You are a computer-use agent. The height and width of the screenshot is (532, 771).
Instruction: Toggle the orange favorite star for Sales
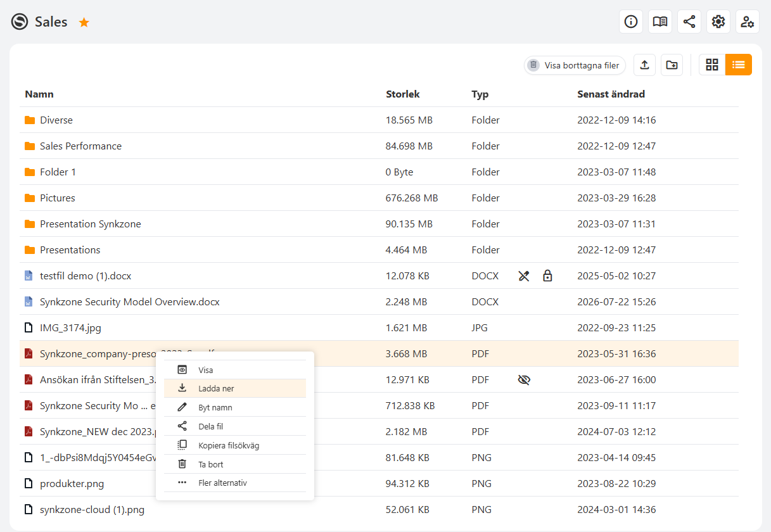coord(84,23)
